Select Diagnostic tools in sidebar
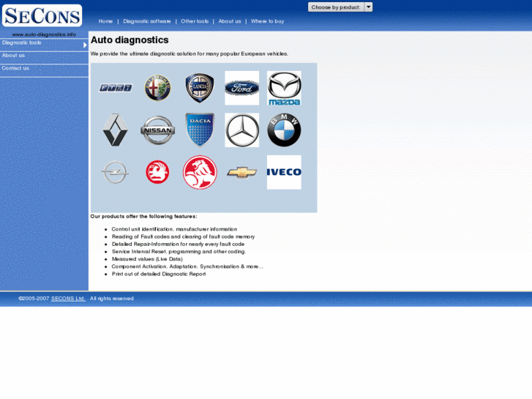Image resolution: width=532 pixels, height=399 pixels. [x=44, y=45]
